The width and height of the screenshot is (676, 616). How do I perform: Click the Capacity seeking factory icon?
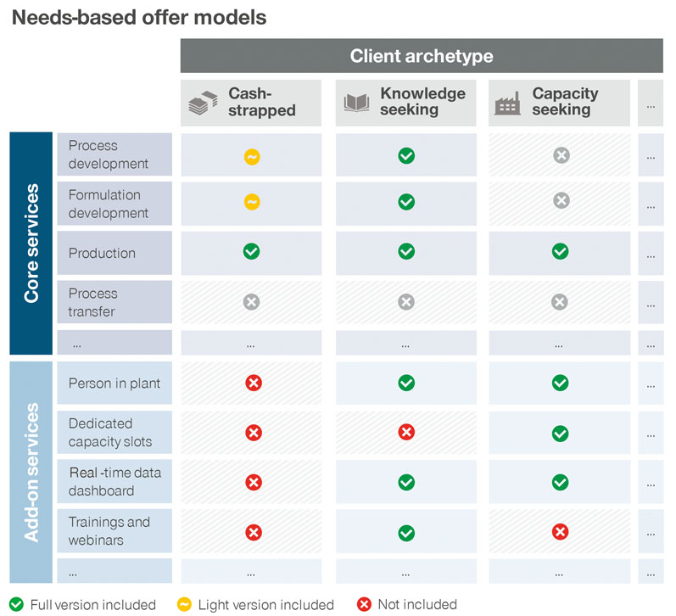[x=508, y=104]
